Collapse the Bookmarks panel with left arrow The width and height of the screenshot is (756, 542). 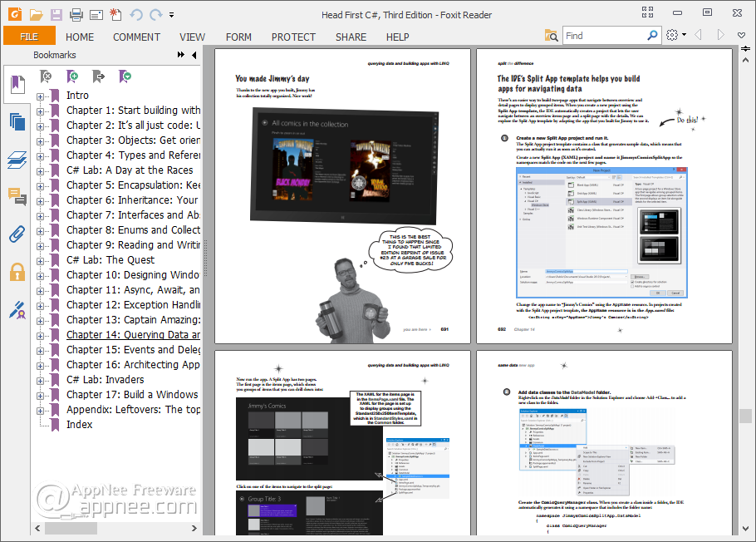[194, 55]
